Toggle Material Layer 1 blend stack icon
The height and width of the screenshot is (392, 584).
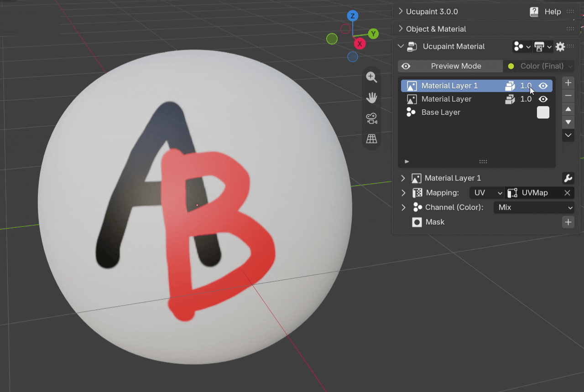[x=510, y=86]
